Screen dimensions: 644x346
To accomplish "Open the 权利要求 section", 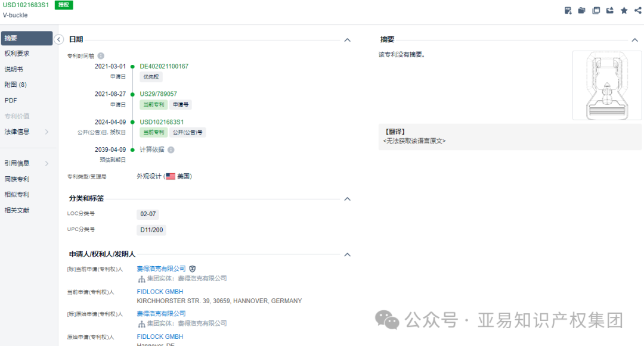I will [x=18, y=54].
